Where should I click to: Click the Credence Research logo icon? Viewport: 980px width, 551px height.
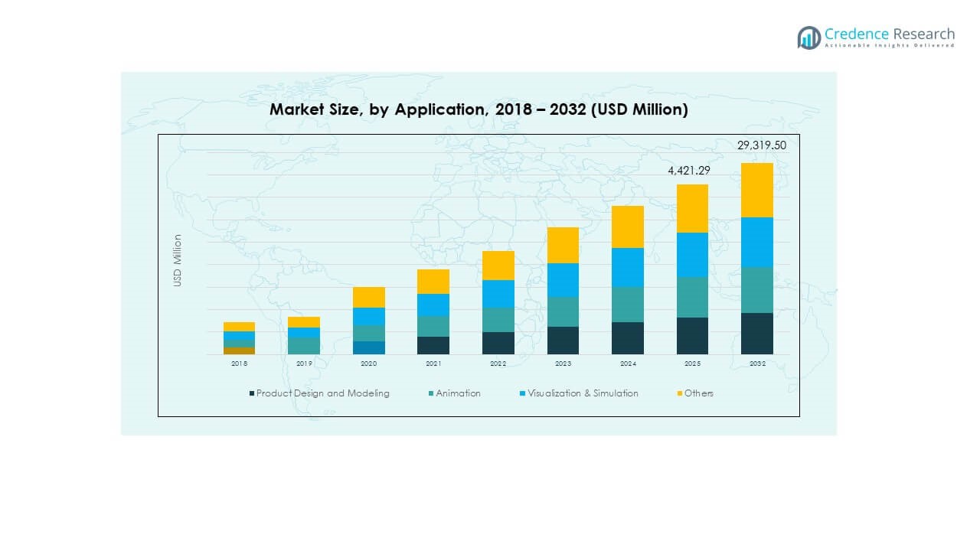tap(808, 37)
